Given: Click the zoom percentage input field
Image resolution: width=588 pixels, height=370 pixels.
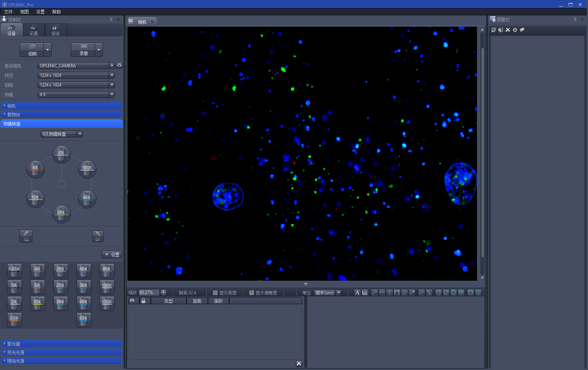Looking at the screenshot, I should click(x=148, y=292).
